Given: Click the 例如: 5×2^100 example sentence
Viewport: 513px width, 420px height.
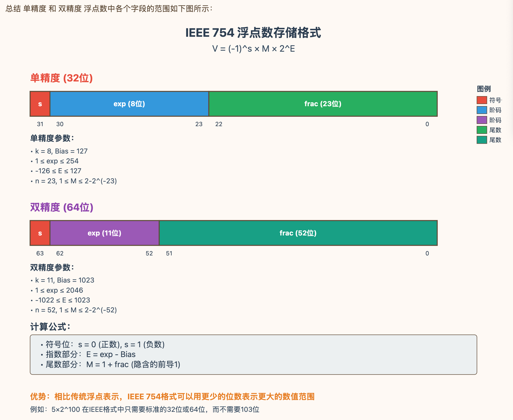Looking at the screenshot, I should tap(145, 410).
